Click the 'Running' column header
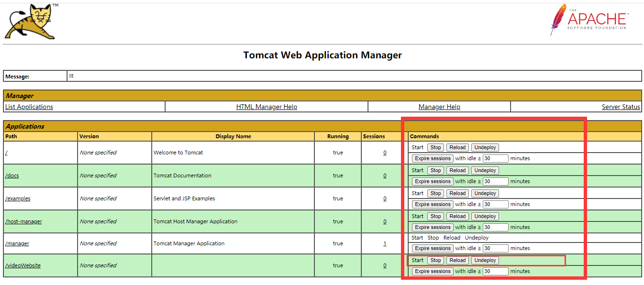The image size is (644, 285). pyautogui.click(x=338, y=136)
